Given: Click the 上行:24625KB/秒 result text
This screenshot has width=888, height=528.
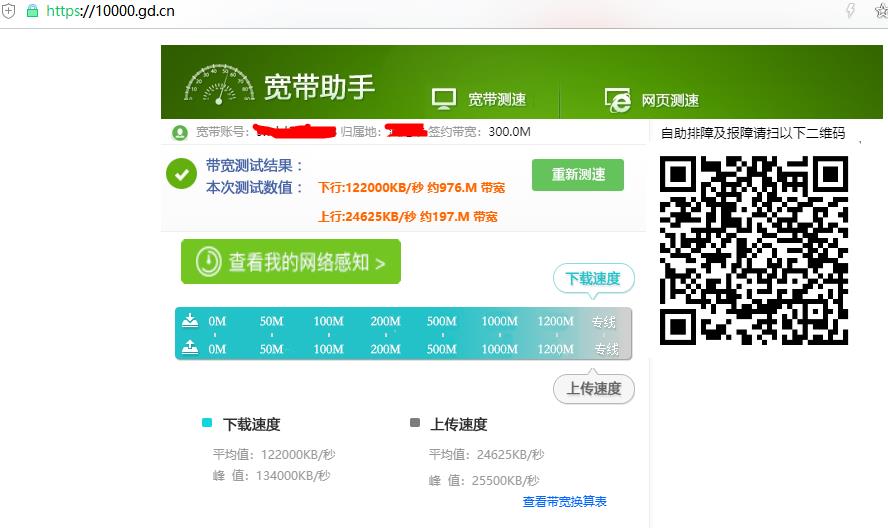Looking at the screenshot, I should coord(408,216).
